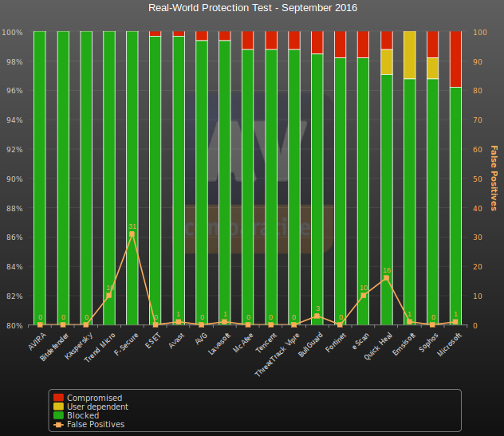
Task: Click the green Blocked bar for Bitdefender
Action: 63,178
